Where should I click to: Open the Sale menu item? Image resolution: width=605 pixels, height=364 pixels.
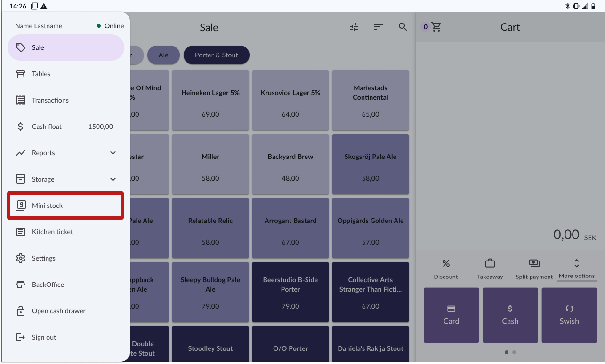(x=65, y=47)
